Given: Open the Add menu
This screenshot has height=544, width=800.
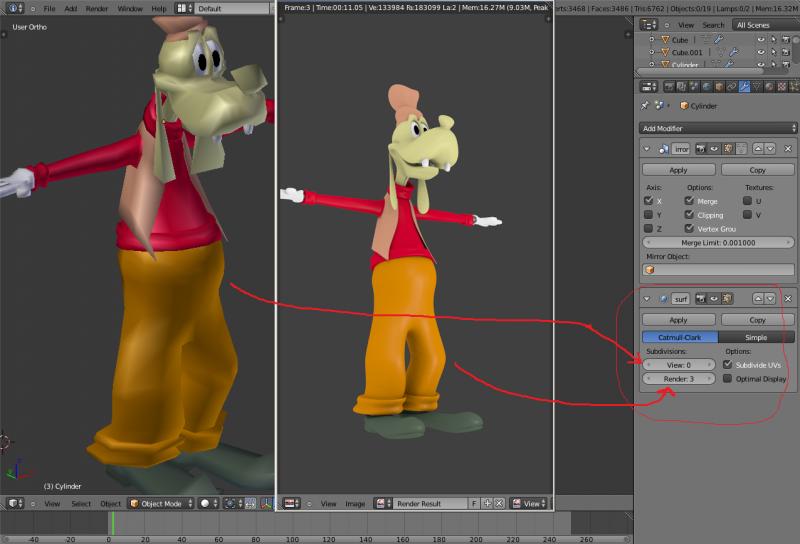Looking at the screenshot, I should tap(71, 8).
